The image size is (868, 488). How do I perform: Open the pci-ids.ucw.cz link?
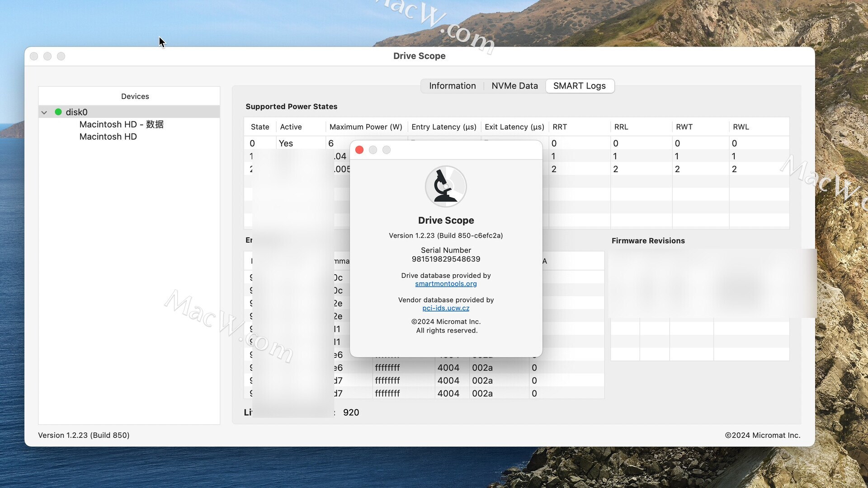[x=446, y=308]
